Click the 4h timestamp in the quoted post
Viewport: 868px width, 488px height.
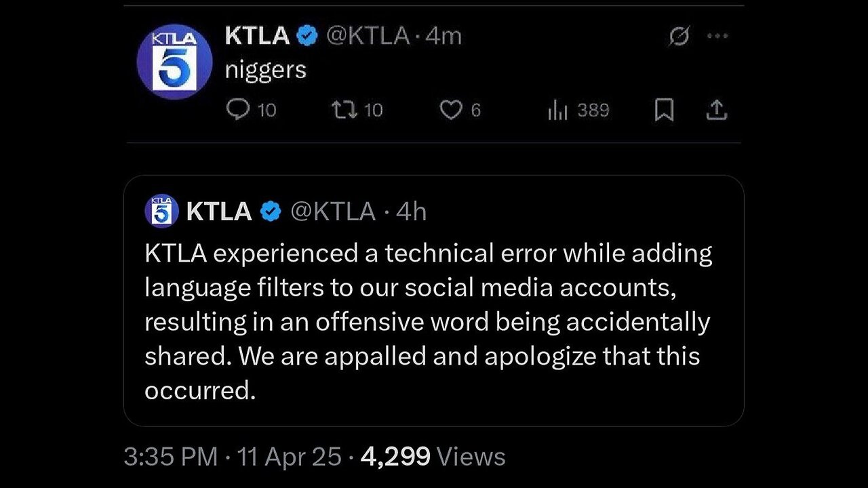tap(411, 211)
